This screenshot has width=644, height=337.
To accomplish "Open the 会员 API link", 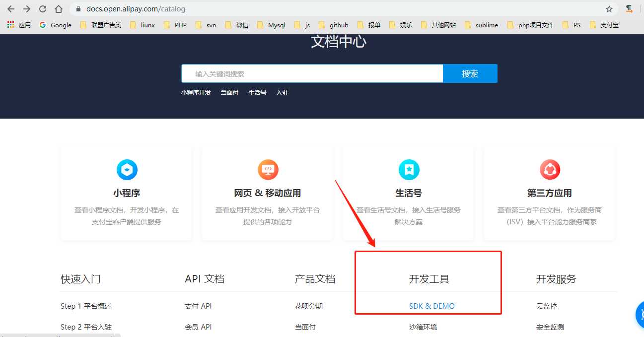I will [x=198, y=327].
